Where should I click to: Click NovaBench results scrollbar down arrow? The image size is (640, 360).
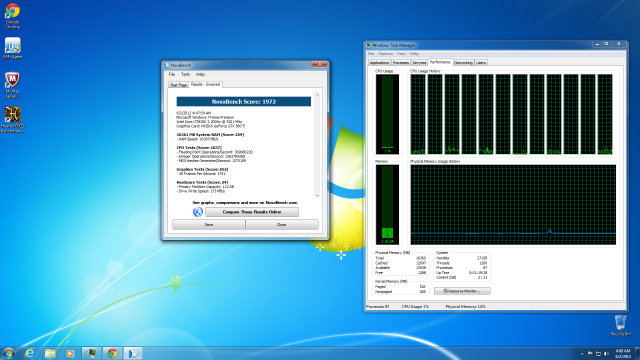click(317, 196)
